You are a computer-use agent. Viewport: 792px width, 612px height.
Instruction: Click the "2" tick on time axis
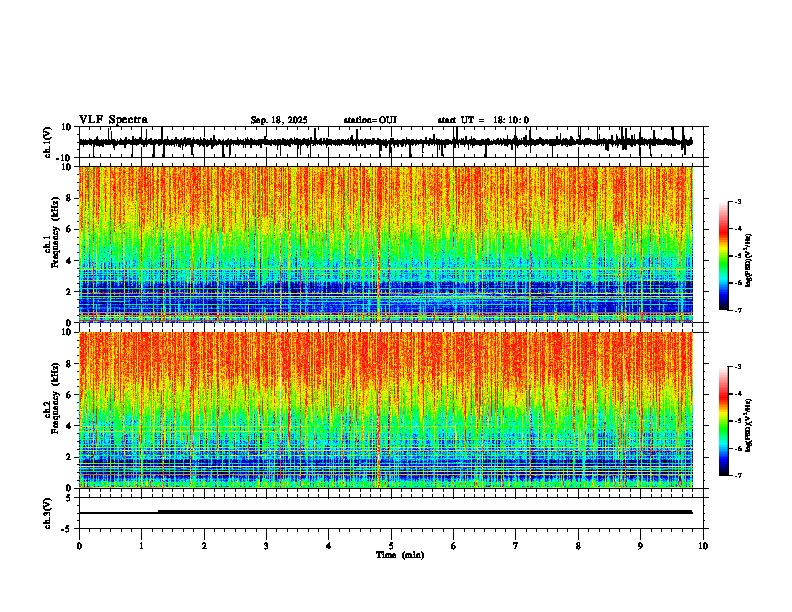point(204,546)
